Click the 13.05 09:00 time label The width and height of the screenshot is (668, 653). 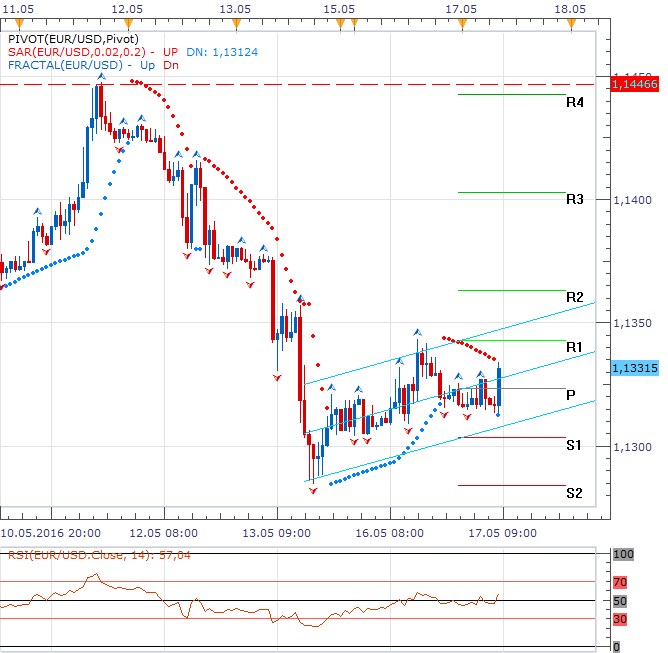point(276,533)
